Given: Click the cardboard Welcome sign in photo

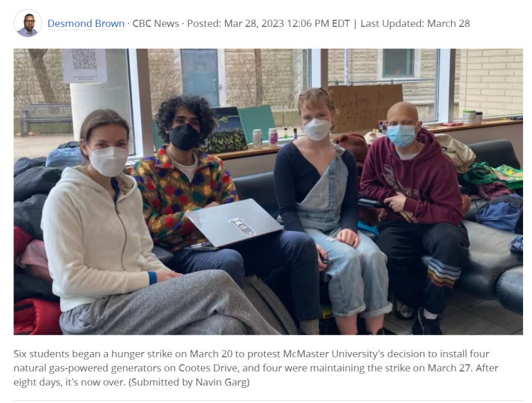Looking at the screenshot, I should tap(366, 107).
